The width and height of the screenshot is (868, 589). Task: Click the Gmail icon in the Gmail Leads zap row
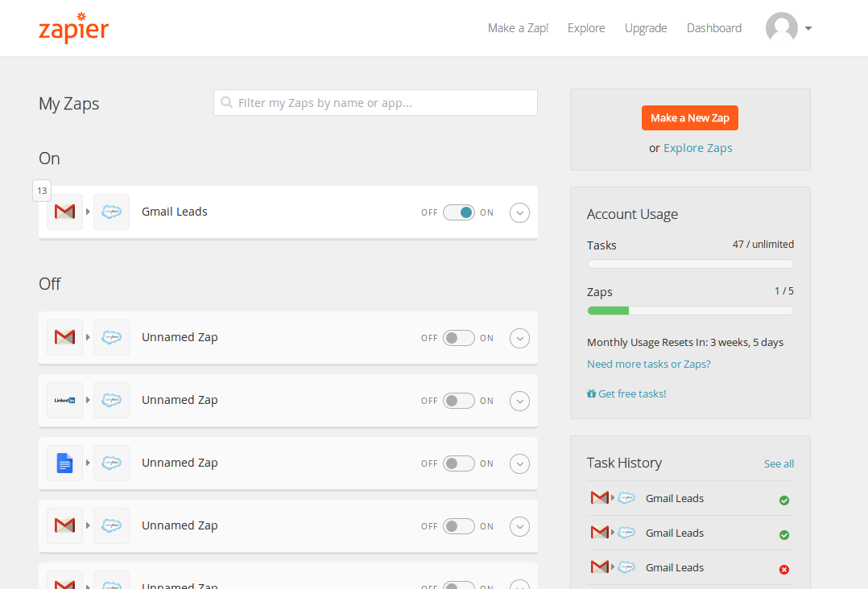click(64, 212)
